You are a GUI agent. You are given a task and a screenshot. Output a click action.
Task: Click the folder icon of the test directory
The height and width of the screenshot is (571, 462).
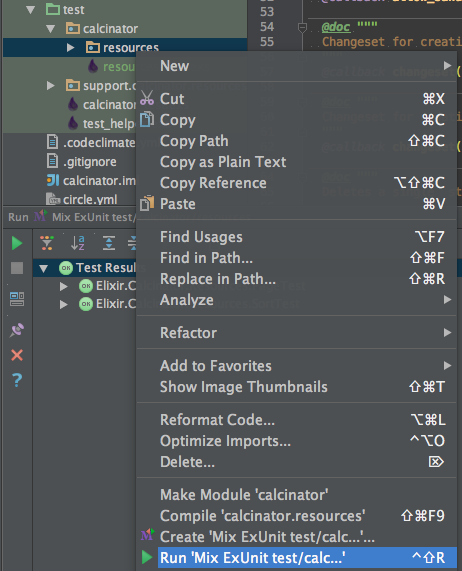coord(53,9)
